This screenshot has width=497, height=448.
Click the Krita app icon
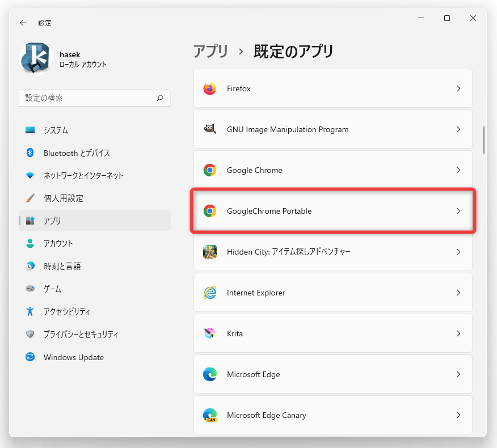coord(210,333)
